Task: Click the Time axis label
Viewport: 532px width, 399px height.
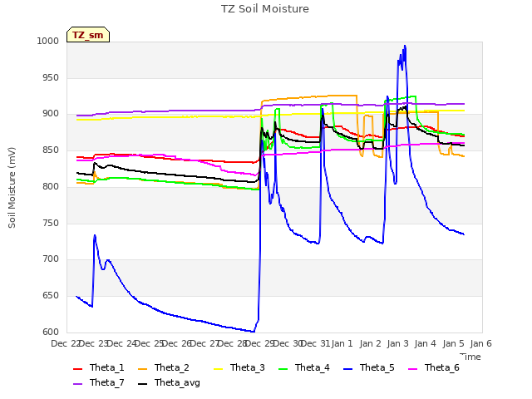Action: pos(470,357)
